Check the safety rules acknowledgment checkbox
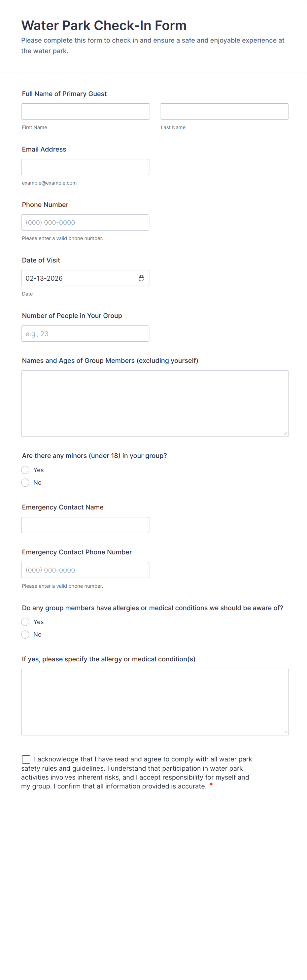 [26, 759]
